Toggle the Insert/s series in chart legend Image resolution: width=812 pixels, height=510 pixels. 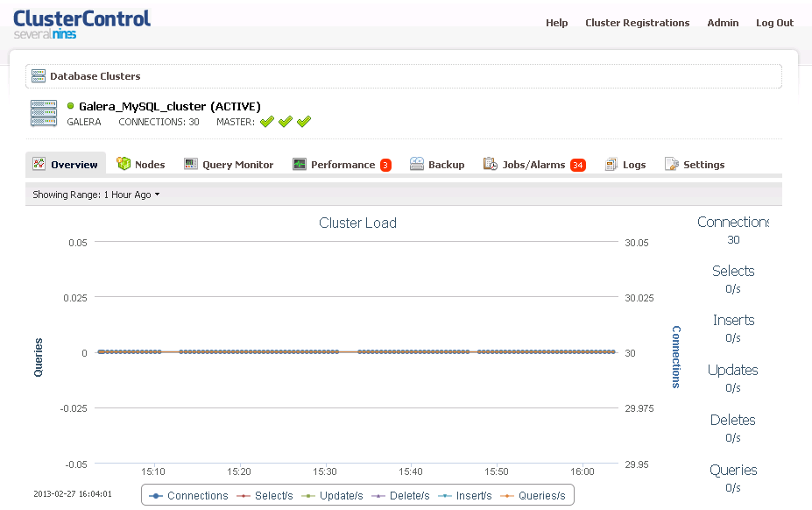pyautogui.click(x=465, y=495)
